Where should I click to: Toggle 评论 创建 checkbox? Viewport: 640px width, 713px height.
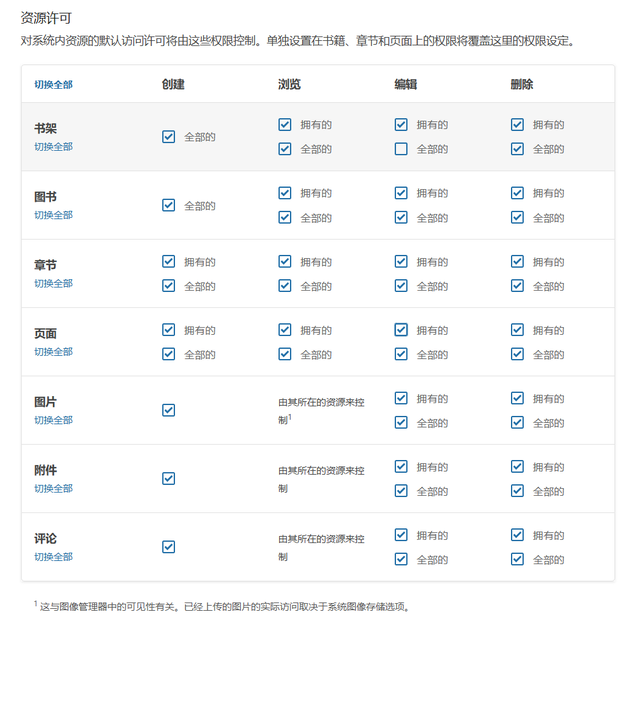(x=168, y=547)
